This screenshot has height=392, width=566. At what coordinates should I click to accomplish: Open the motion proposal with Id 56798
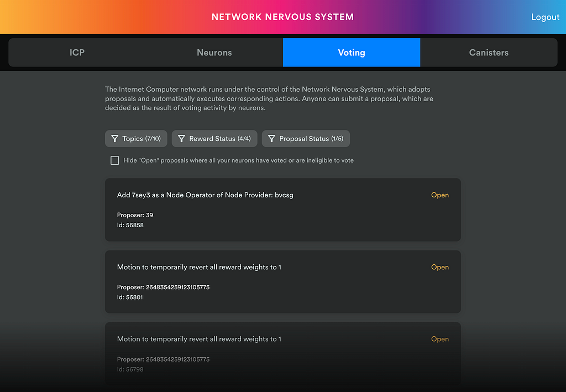point(283,354)
